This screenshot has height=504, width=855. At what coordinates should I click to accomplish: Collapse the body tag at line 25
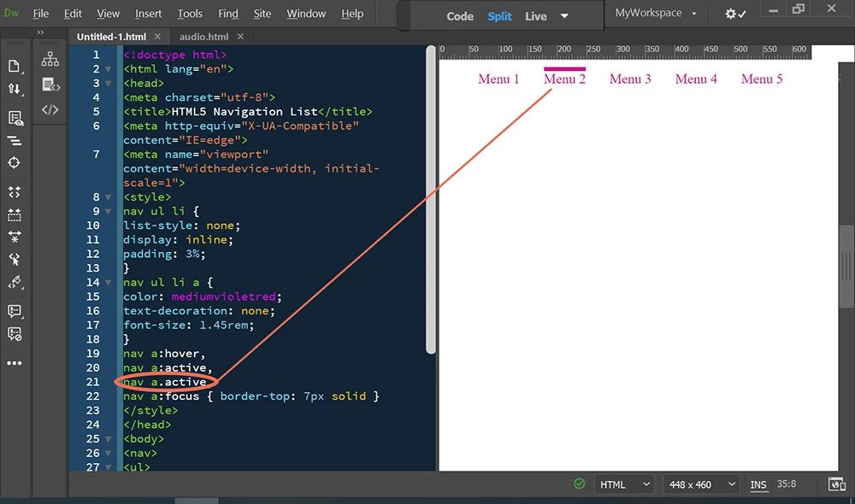(x=108, y=439)
